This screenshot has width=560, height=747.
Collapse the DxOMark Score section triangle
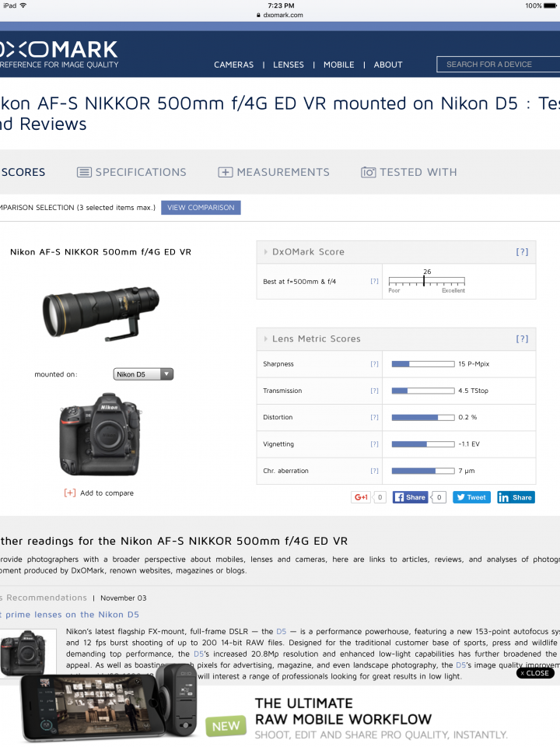click(x=266, y=252)
